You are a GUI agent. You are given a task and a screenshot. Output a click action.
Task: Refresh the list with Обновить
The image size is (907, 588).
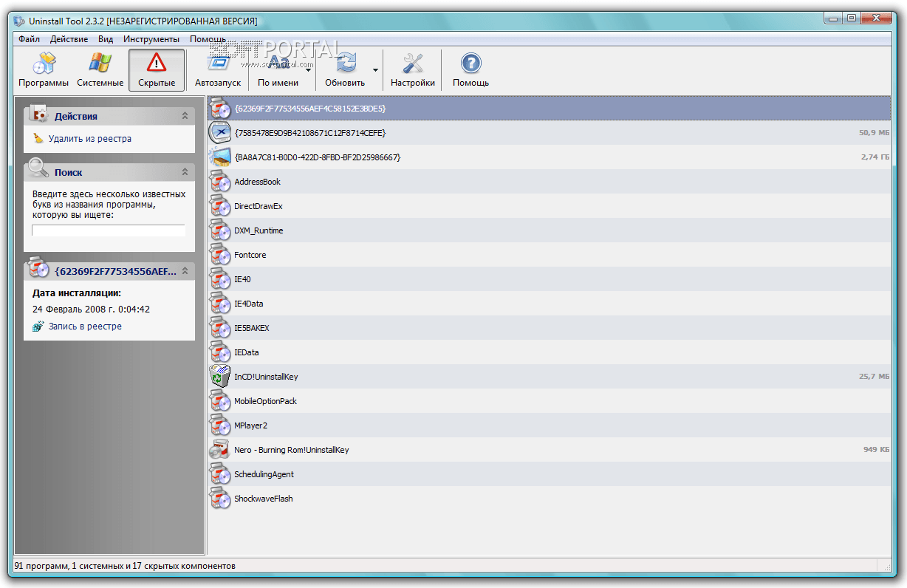[345, 70]
